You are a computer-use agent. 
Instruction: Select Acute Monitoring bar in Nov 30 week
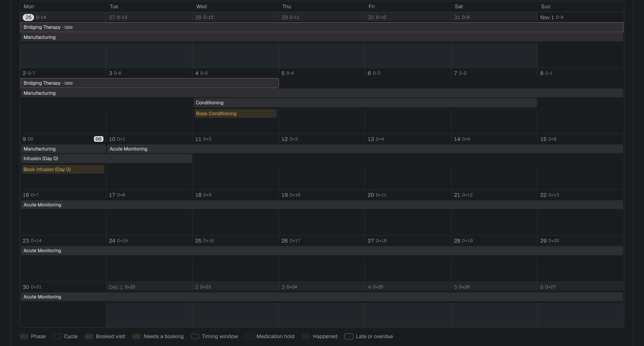coord(322,297)
